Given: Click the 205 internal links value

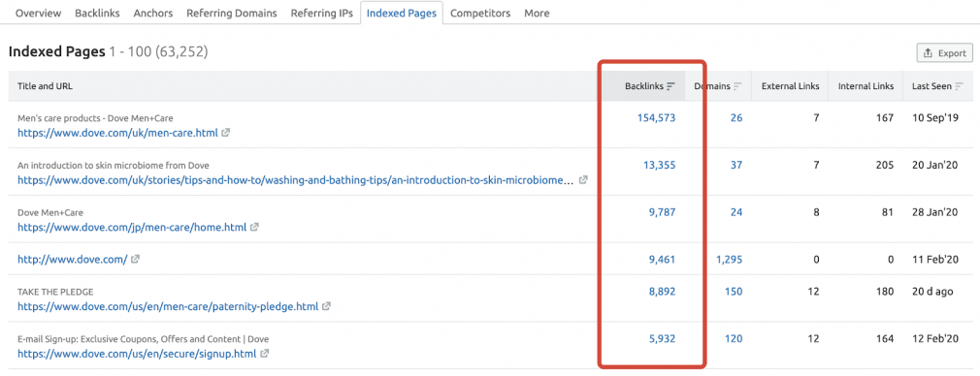Looking at the screenshot, I should point(884,165).
